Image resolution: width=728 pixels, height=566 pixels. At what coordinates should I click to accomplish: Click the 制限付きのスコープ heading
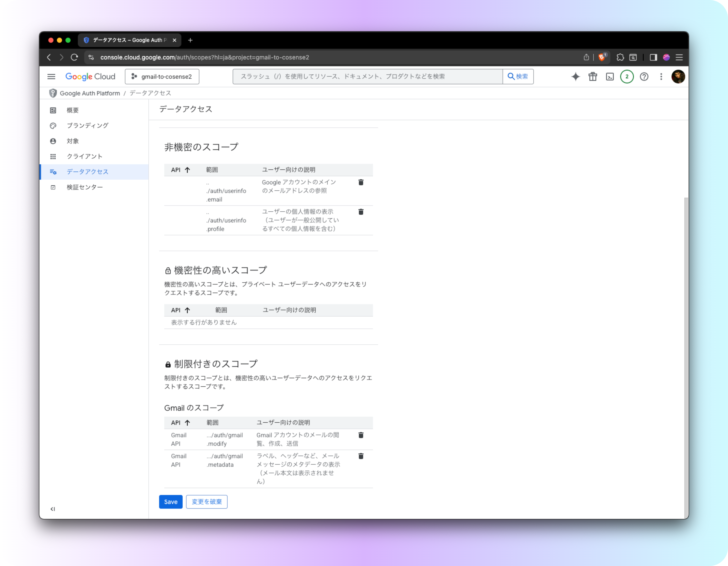coord(216,364)
